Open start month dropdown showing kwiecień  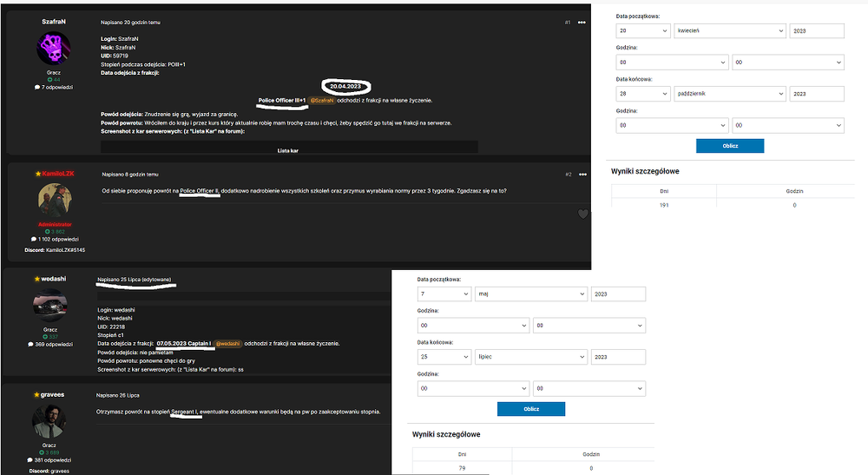(730, 31)
